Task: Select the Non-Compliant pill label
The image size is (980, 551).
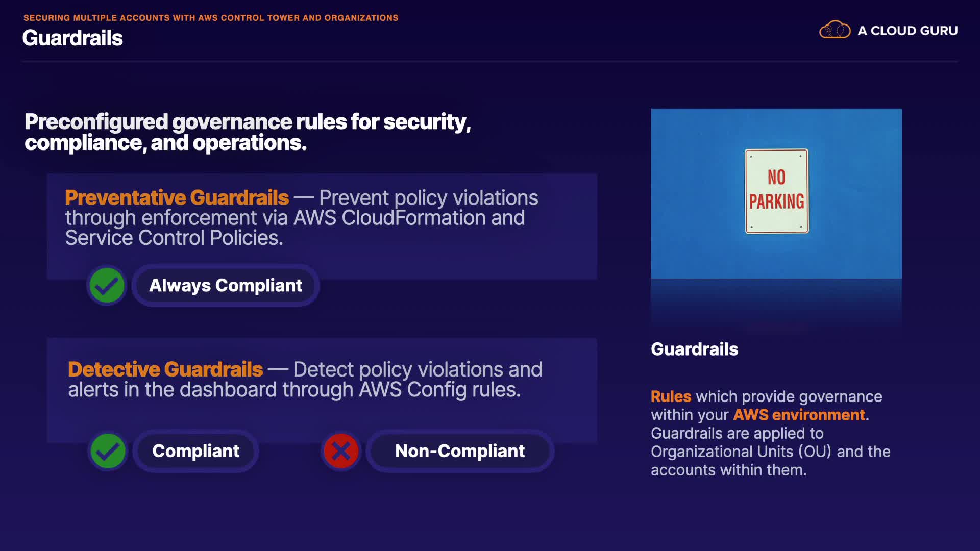Action: pyautogui.click(x=460, y=451)
